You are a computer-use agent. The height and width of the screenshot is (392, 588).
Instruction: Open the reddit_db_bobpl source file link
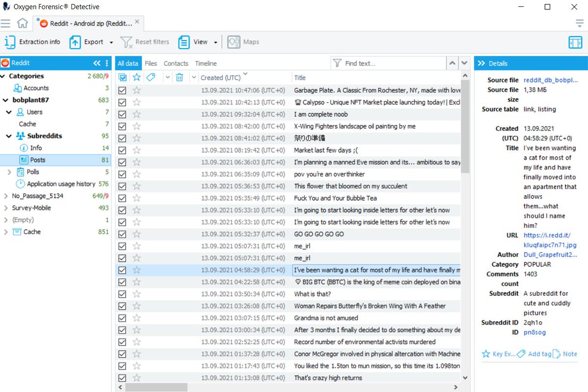550,80
